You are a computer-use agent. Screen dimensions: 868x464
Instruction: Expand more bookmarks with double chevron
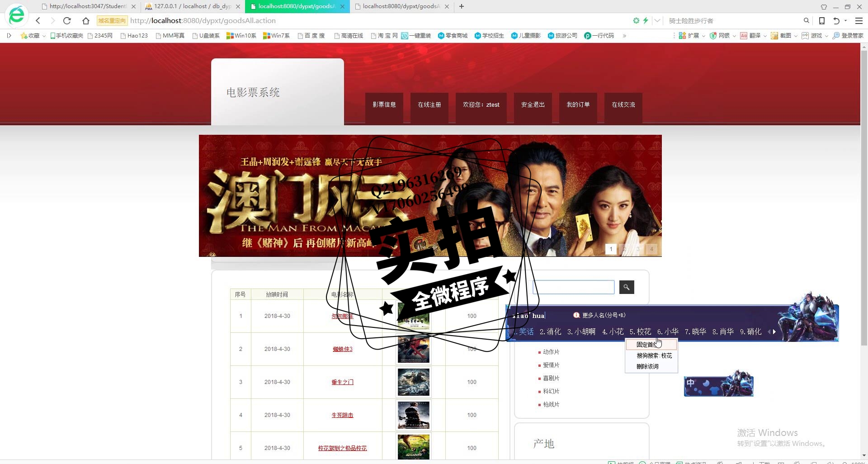[624, 36]
